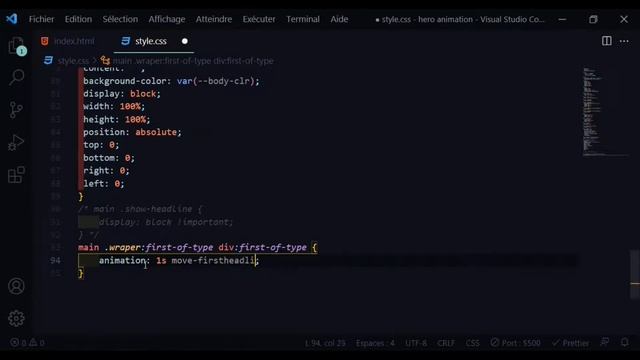Show errors and warnings count
The image size is (640, 360).
tap(27, 342)
